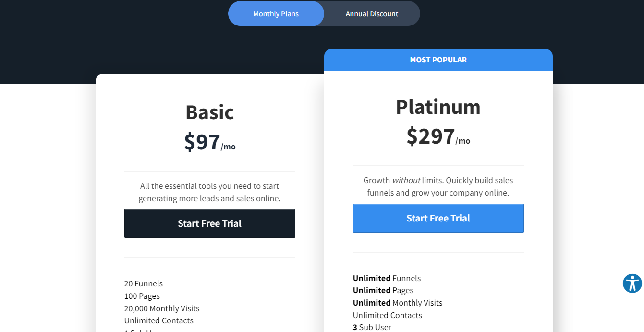The height and width of the screenshot is (332, 644).
Task: Open the accessibility options icon
Action: point(632,283)
